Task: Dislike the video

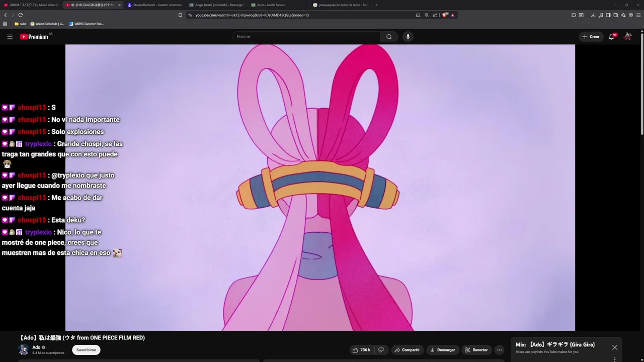Action: click(x=381, y=350)
